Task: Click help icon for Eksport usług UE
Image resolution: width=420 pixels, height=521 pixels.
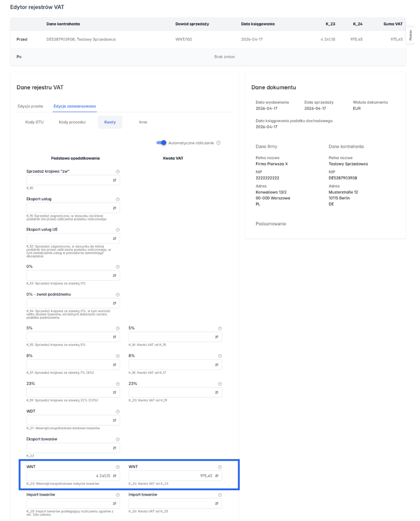Action: coord(118,230)
